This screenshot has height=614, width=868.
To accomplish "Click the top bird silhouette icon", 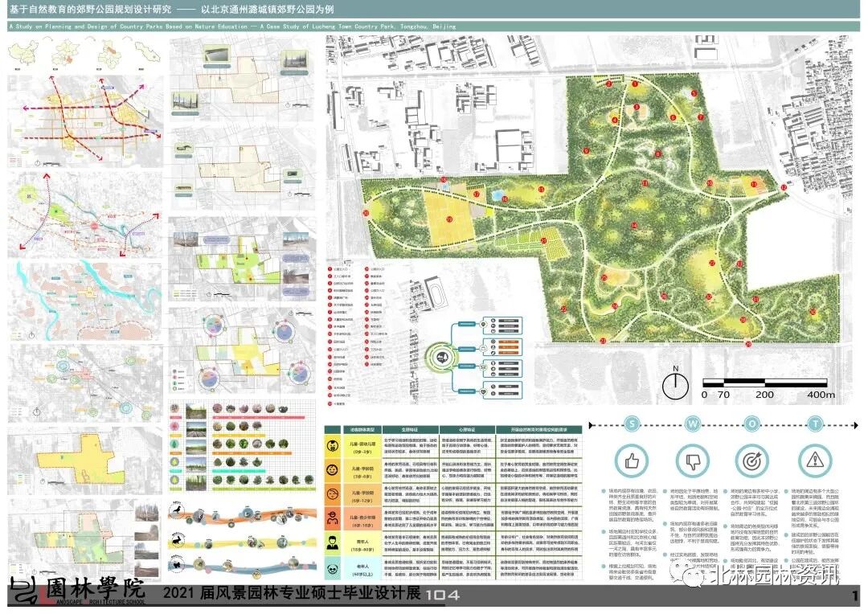I will pyautogui.click(x=177, y=510).
